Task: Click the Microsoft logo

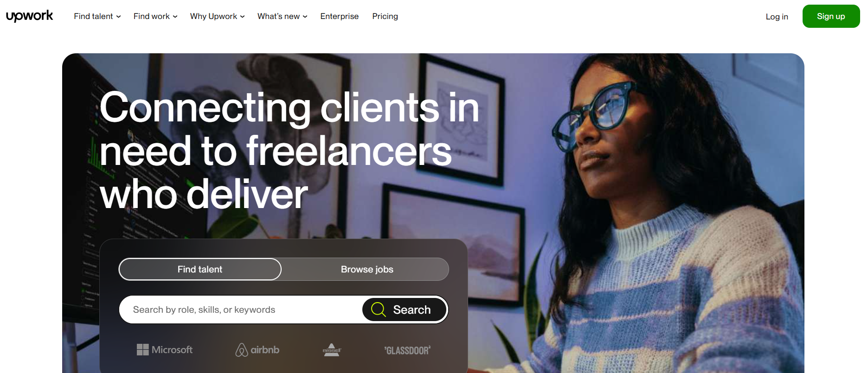Action: [165, 350]
